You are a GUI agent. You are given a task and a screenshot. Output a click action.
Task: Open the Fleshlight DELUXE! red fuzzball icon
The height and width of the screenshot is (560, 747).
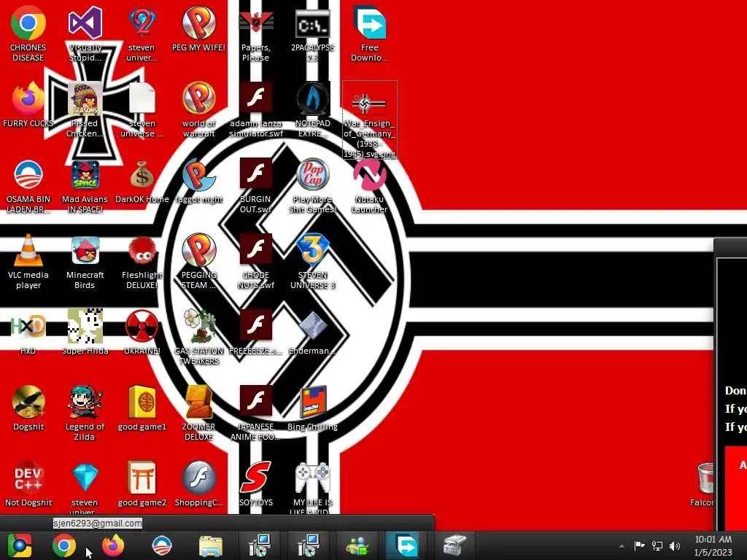(142, 261)
